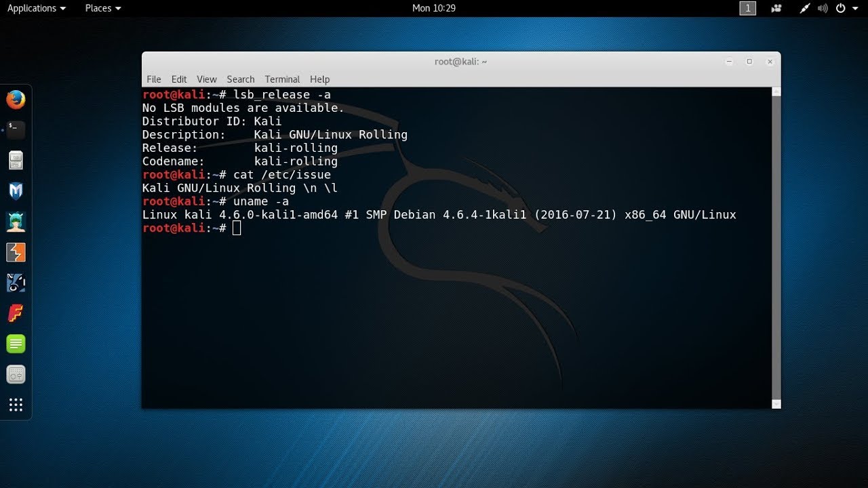Launch Firefox from the dock
This screenshot has width=868, height=488.
point(16,100)
